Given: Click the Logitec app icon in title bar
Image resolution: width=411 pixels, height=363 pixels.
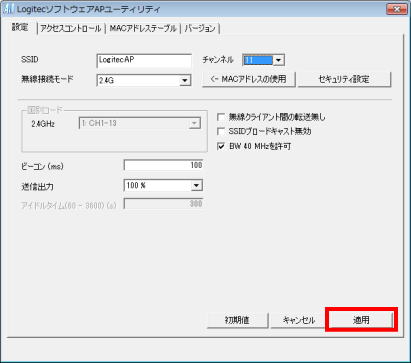Looking at the screenshot, I should click(8, 9).
